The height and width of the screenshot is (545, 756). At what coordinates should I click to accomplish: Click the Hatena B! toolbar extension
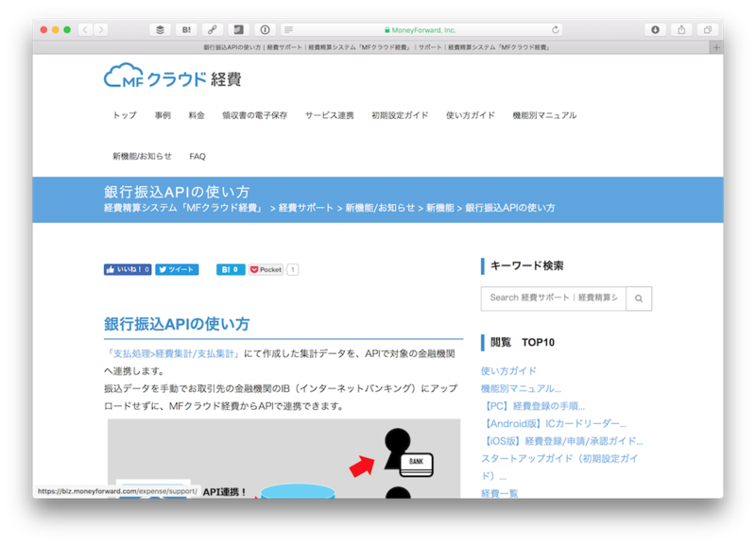click(x=186, y=30)
